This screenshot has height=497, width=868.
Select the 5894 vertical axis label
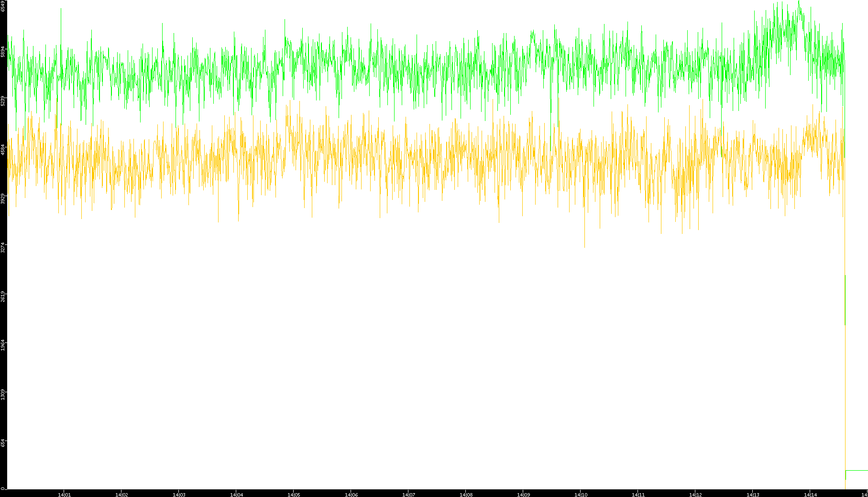[x=3, y=51]
